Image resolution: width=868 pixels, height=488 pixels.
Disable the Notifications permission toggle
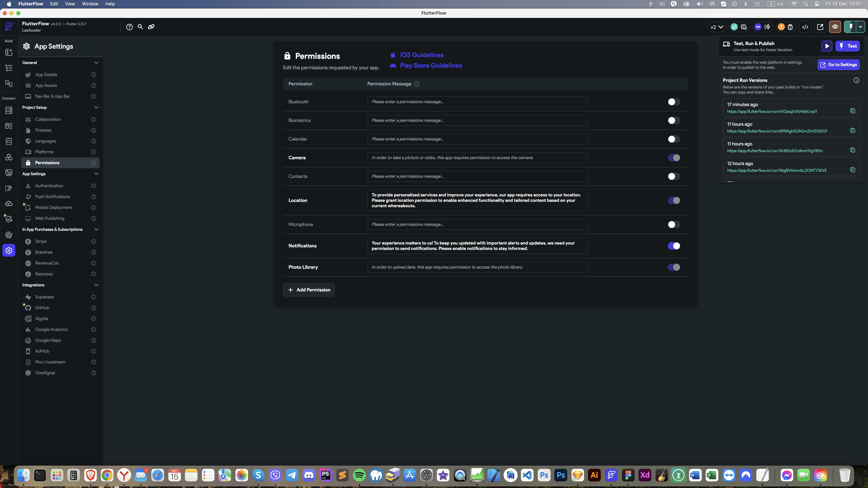point(674,246)
